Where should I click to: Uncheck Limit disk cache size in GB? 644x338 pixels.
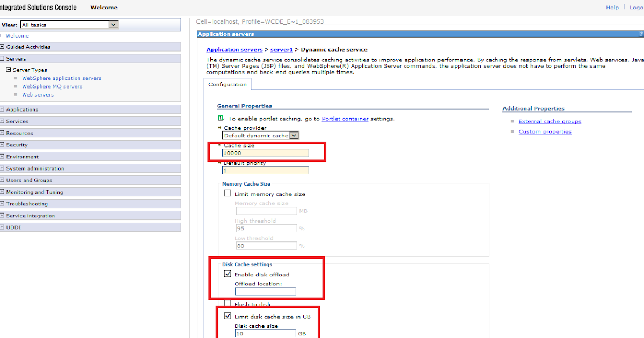(228, 315)
